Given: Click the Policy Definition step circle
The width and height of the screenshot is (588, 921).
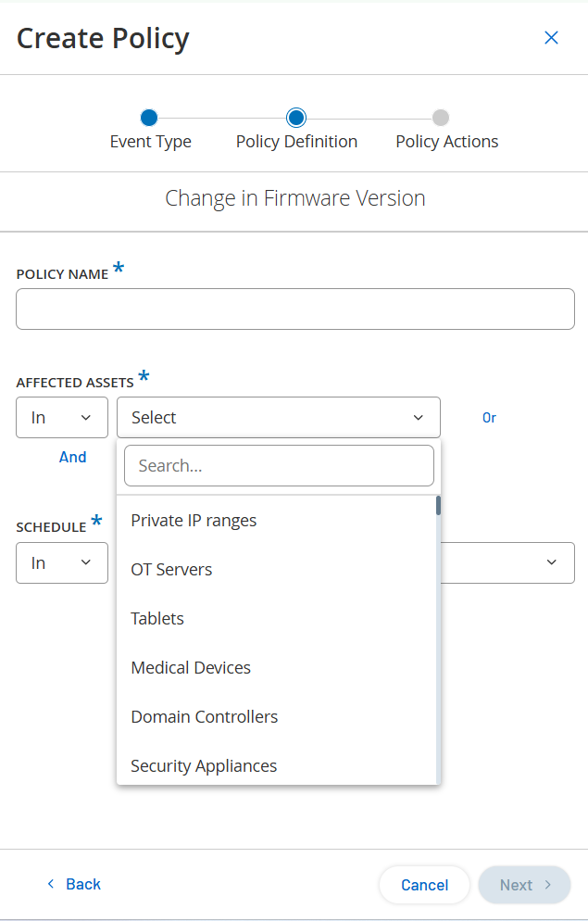Looking at the screenshot, I should pyautogui.click(x=296, y=118).
